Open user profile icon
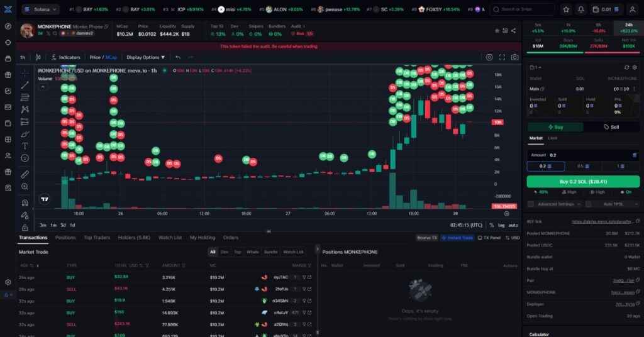This screenshot has width=644, height=337. pyautogui.click(x=633, y=9)
